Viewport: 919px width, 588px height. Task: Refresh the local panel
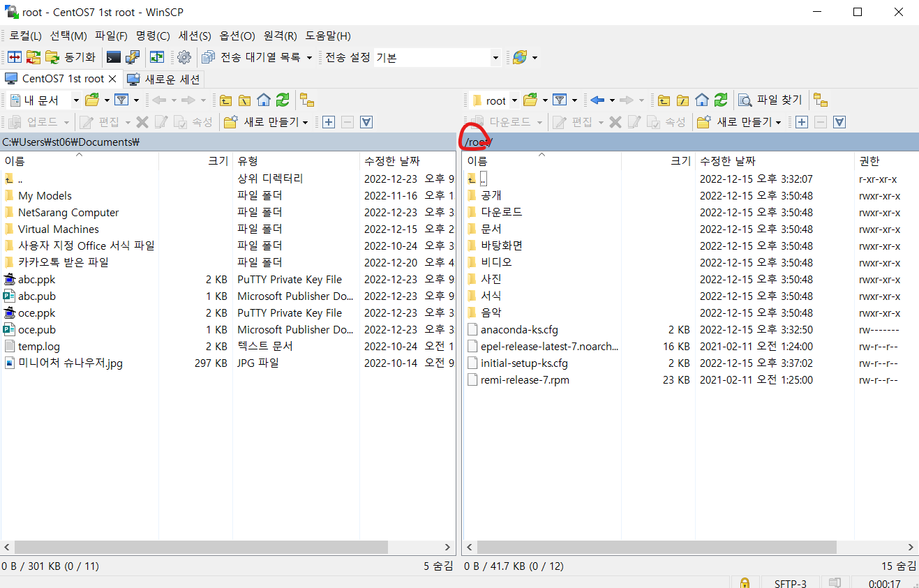(282, 100)
